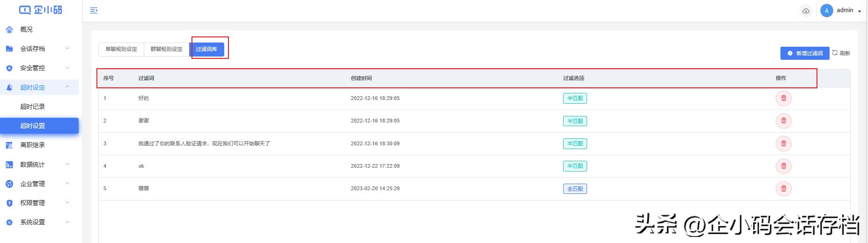Switch to the 单聊规则设定 tab
Image resolution: width=868 pixels, height=243 pixels.
121,49
